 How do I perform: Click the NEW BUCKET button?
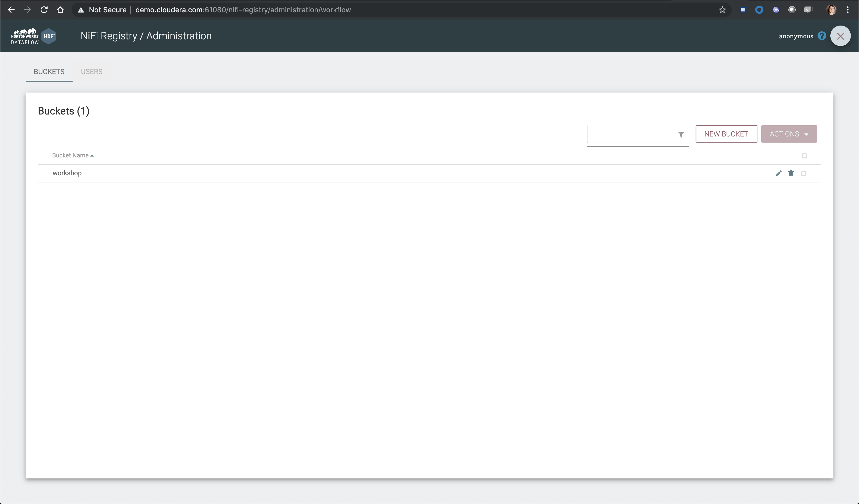tap(726, 134)
